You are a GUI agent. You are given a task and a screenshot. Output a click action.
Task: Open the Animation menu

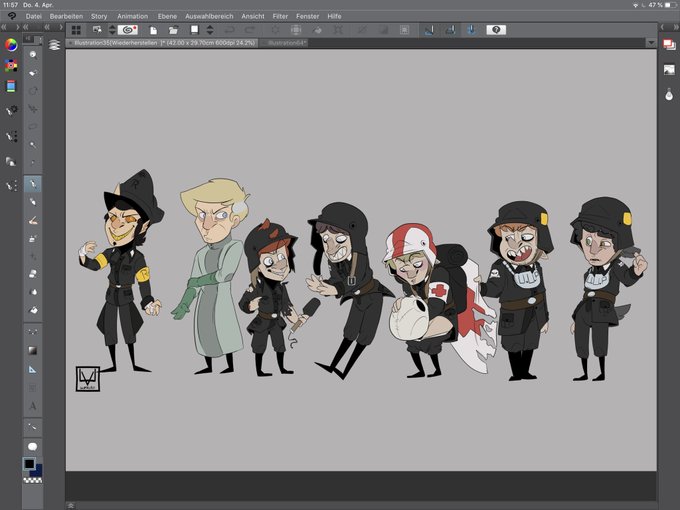(x=132, y=16)
